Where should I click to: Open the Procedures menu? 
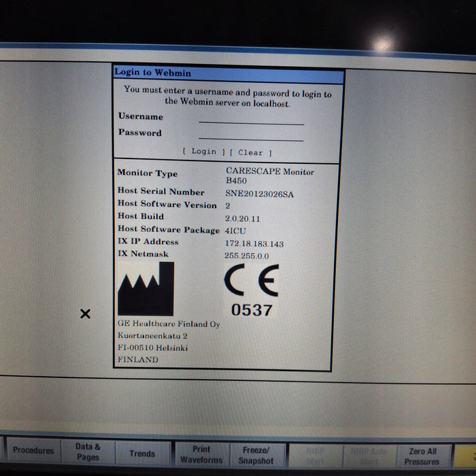click(x=33, y=450)
